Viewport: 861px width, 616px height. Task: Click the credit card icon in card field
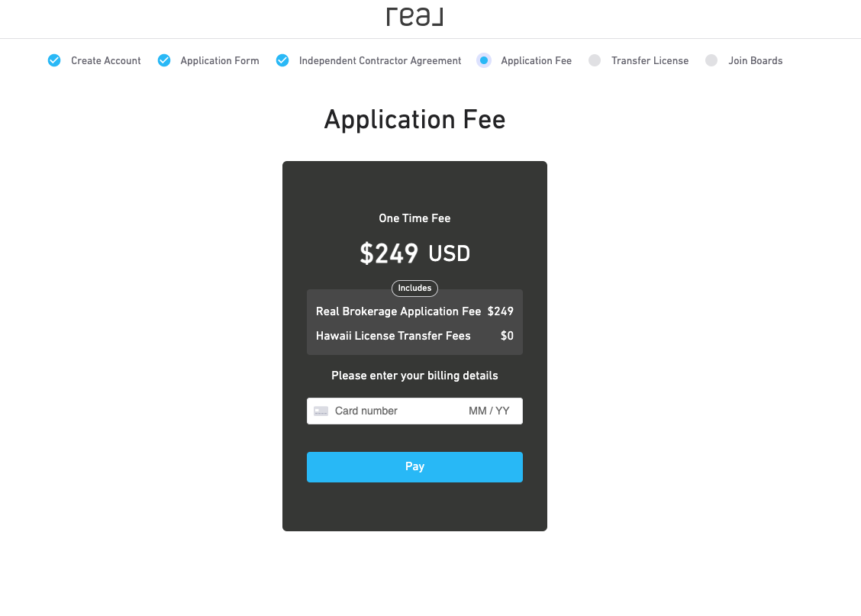321,411
